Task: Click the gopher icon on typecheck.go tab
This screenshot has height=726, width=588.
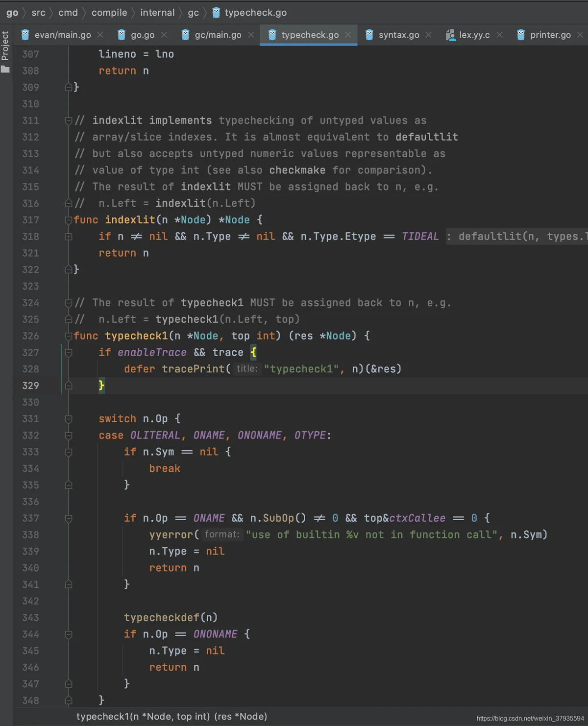Action: click(x=272, y=34)
